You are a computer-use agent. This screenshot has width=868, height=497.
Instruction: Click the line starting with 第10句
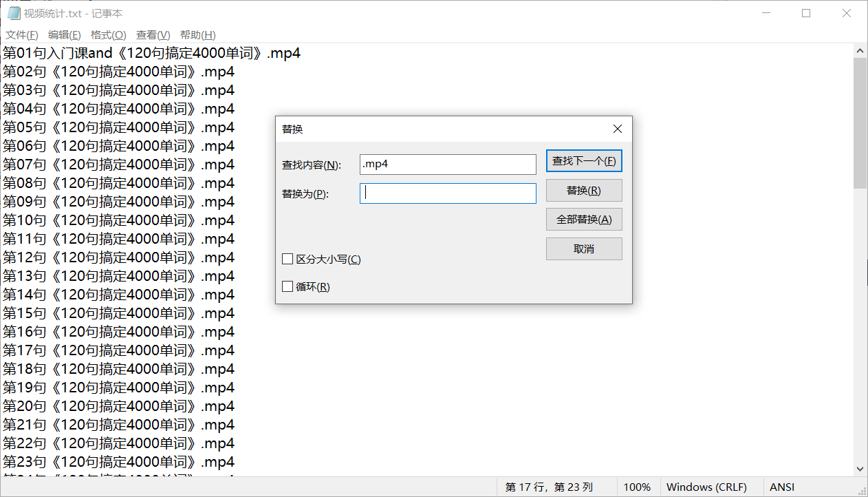pyautogui.click(x=118, y=220)
